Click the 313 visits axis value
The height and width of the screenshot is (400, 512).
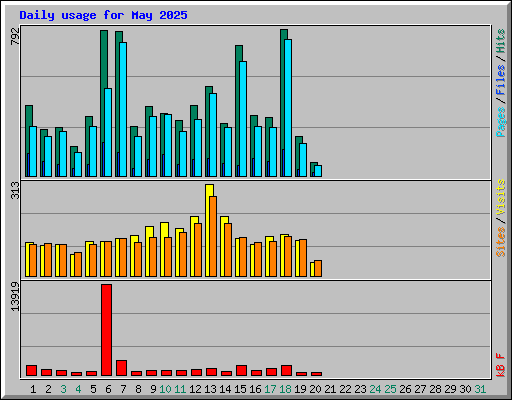point(15,190)
